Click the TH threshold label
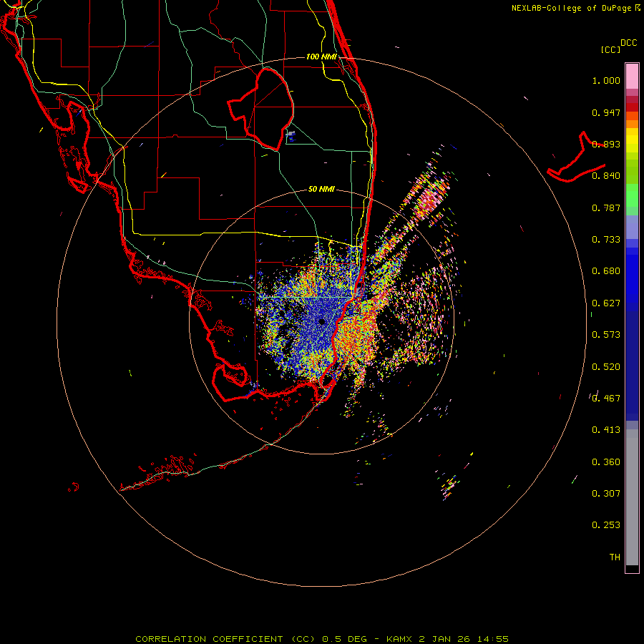The width and height of the screenshot is (644, 644). point(615,557)
